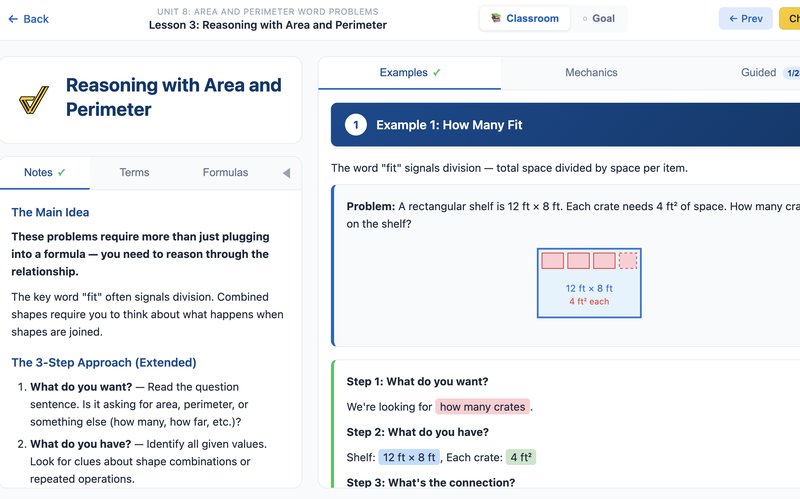Switch to the Formulas tab

click(x=225, y=172)
